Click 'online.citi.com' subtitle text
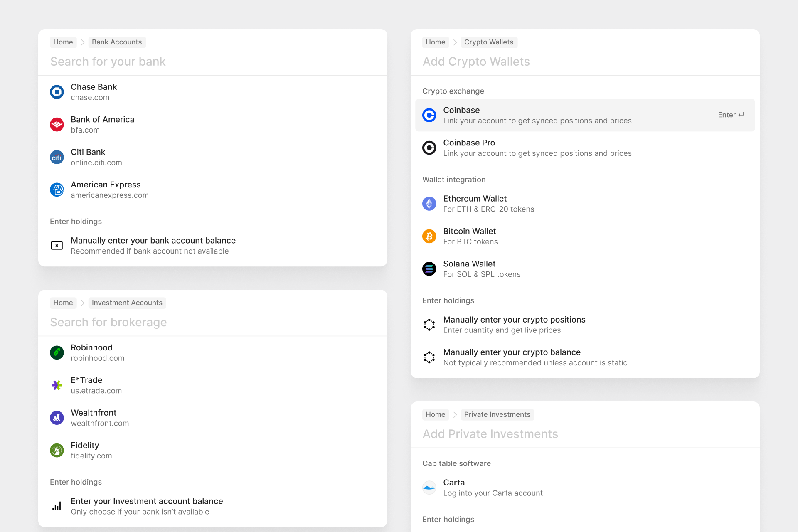This screenshot has height=532, width=798. [96, 163]
